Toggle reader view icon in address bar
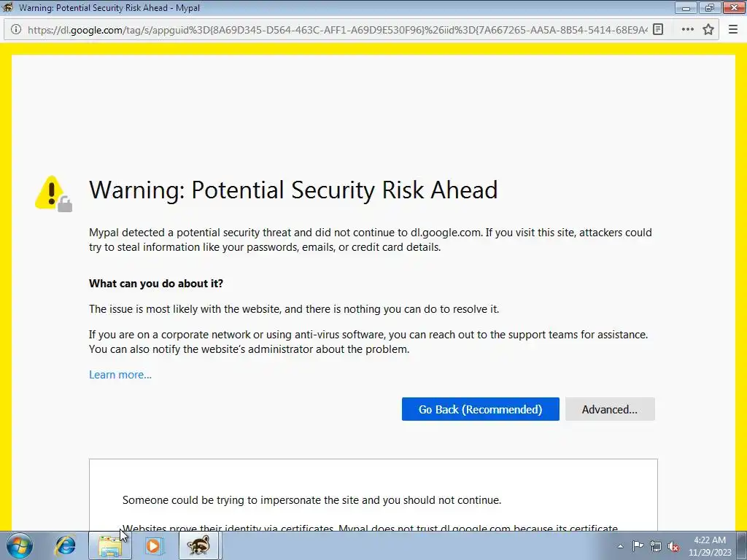This screenshot has height=560, width=747. [658, 29]
